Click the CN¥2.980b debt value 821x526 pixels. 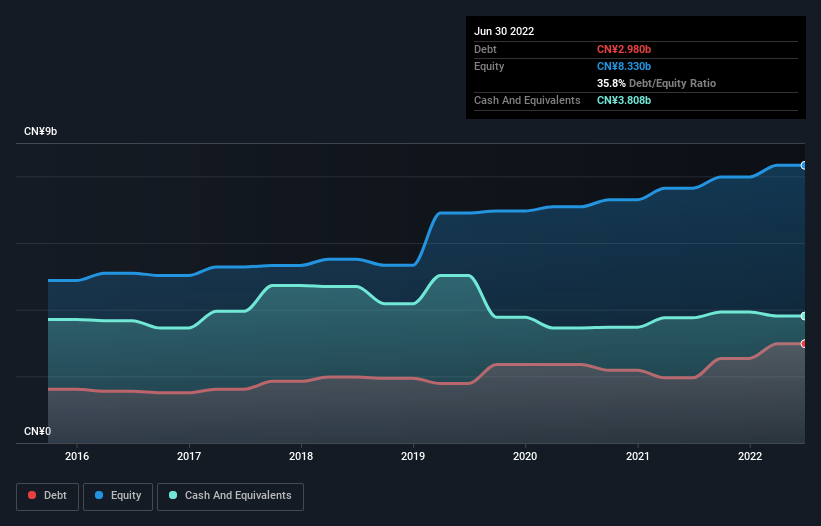point(624,49)
